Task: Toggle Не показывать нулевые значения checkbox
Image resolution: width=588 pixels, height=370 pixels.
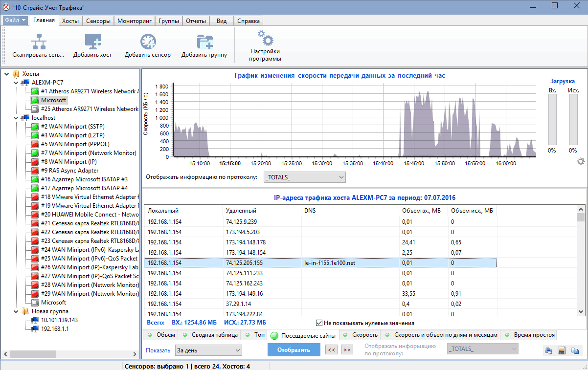Action: tap(319, 323)
